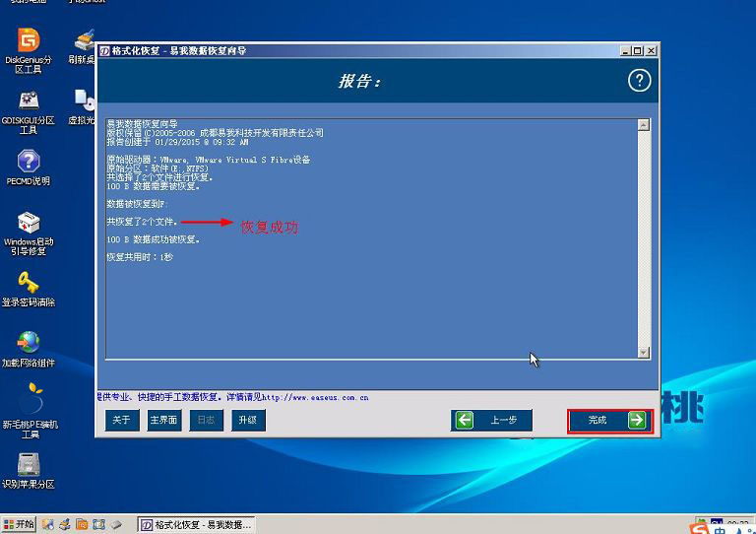Open GDISKGUI分区工具 desktop icon
The image size is (756, 534).
pos(29,112)
